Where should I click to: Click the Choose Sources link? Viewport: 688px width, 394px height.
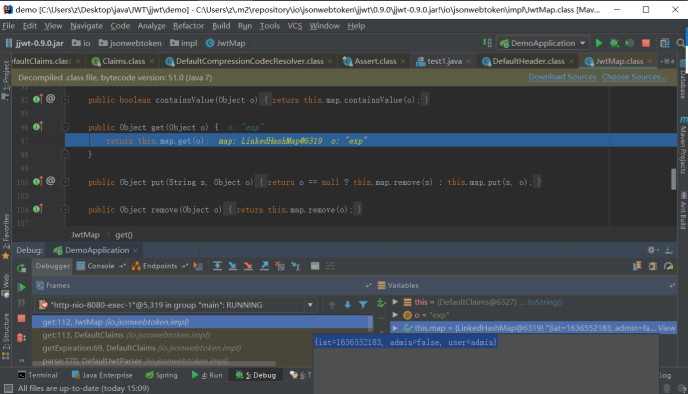click(x=634, y=77)
